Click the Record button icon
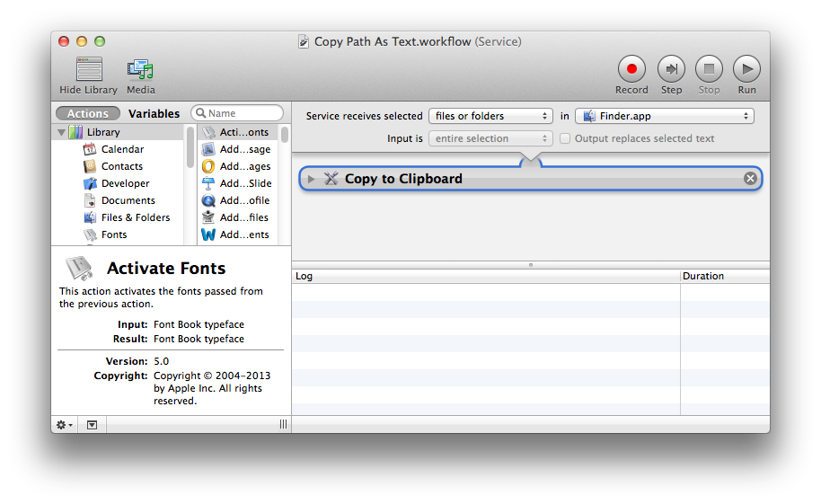Image resolution: width=821 pixels, height=504 pixels. pos(631,69)
